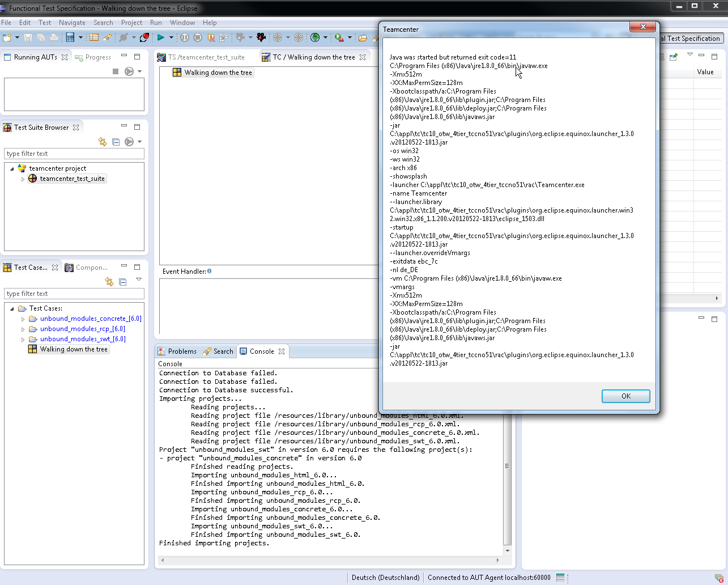This screenshot has width=728, height=585.
Task: Click the black camera observation icon
Action: [x=261, y=37]
